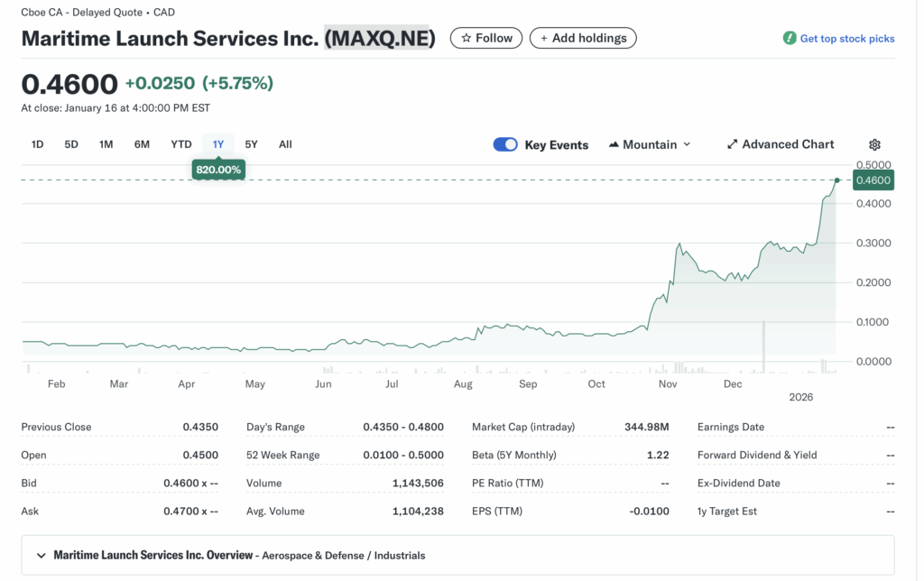Select the 1Y range tab
This screenshot has width=924, height=581.
coord(218,144)
